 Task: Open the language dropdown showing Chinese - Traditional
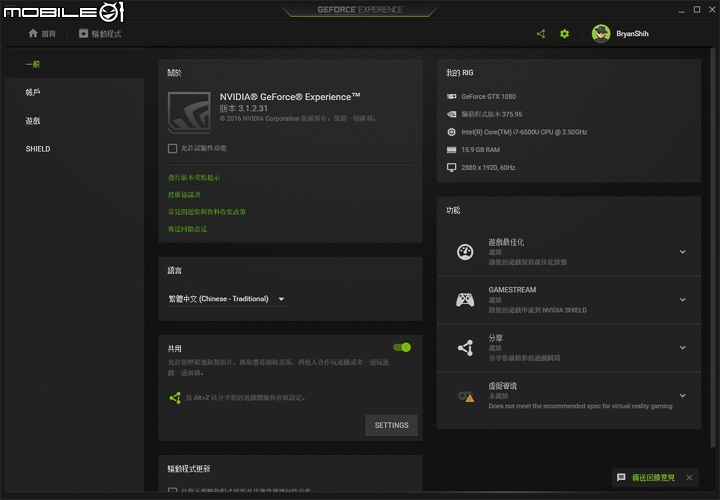[x=227, y=299]
